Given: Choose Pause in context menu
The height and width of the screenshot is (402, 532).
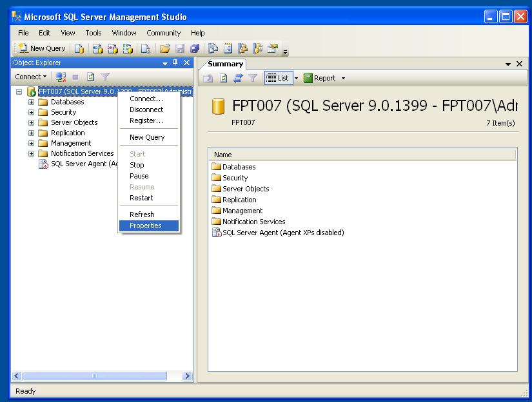Looking at the screenshot, I should point(148,176).
